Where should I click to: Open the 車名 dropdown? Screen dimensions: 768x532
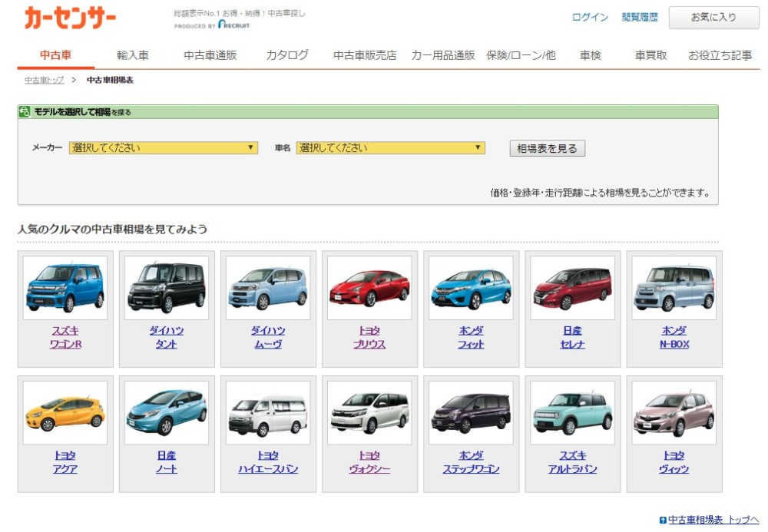(390, 148)
